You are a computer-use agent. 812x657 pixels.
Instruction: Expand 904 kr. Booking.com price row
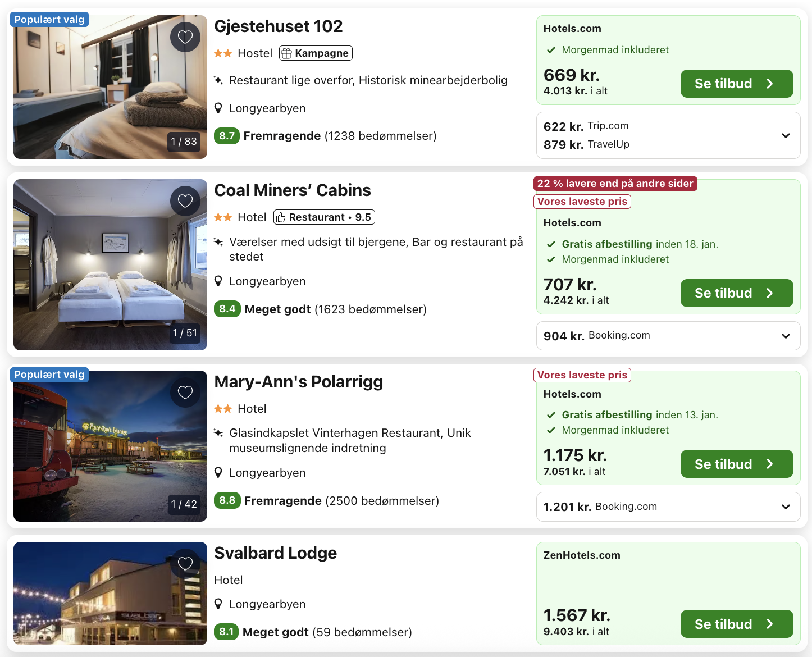pyautogui.click(x=786, y=336)
